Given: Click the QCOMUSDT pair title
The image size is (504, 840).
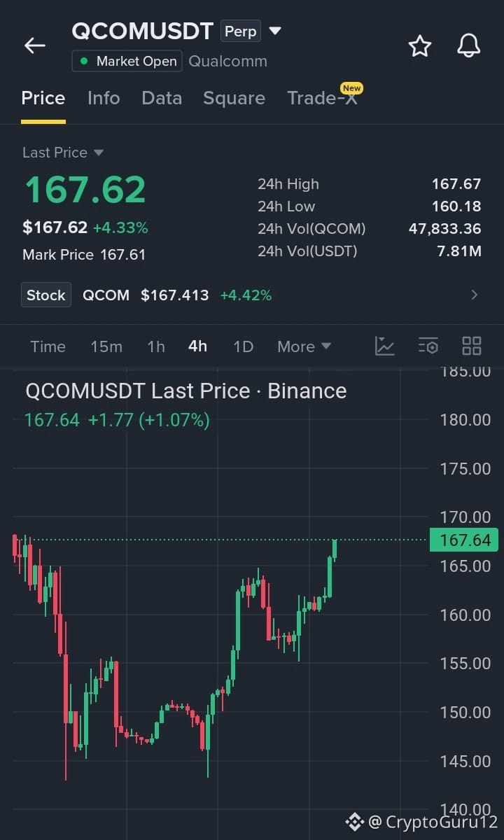Looking at the screenshot, I should (x=142, y=31).
